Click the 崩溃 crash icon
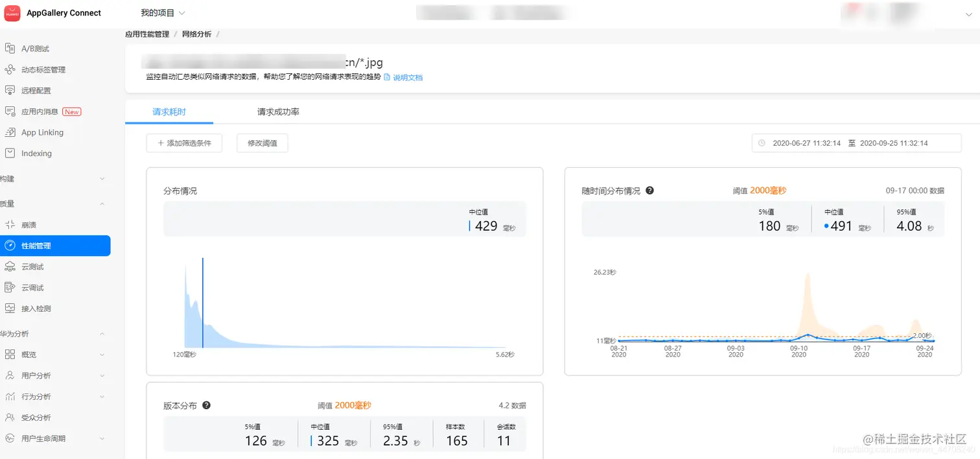This screenshot has height=459, width=980. click(x=10, y=225)
